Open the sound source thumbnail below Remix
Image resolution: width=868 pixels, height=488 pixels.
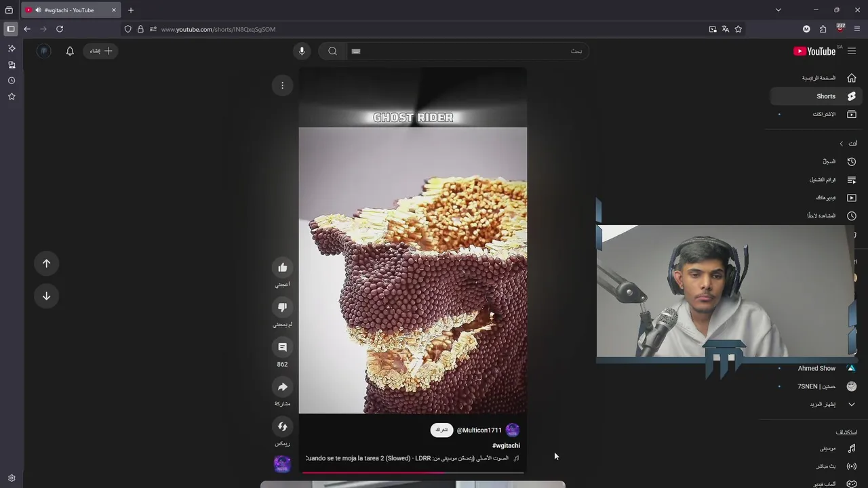(x=282, y=464)
